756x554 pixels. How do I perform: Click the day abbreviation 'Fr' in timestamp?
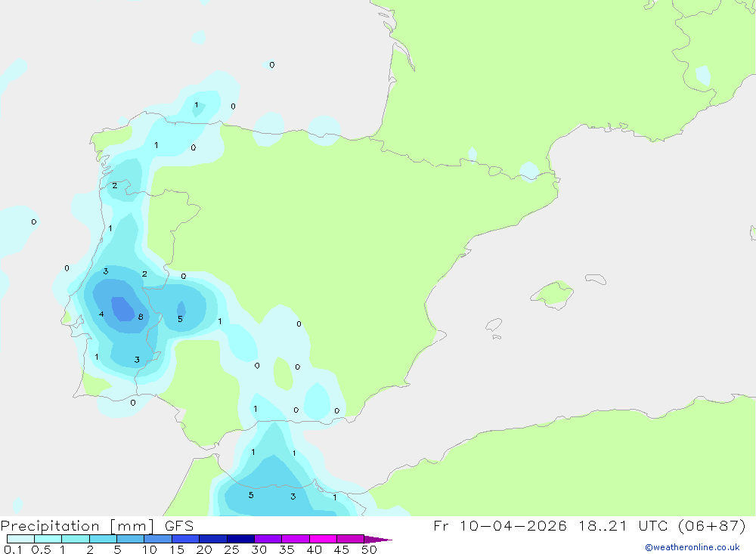441,525
